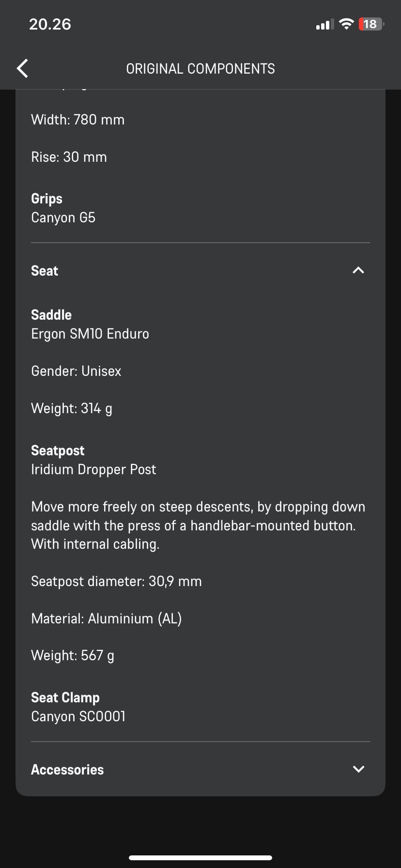Viewport: 401px width, 868px height.
Task: Tap the Width 780 mm text
Action: [78, 120]
